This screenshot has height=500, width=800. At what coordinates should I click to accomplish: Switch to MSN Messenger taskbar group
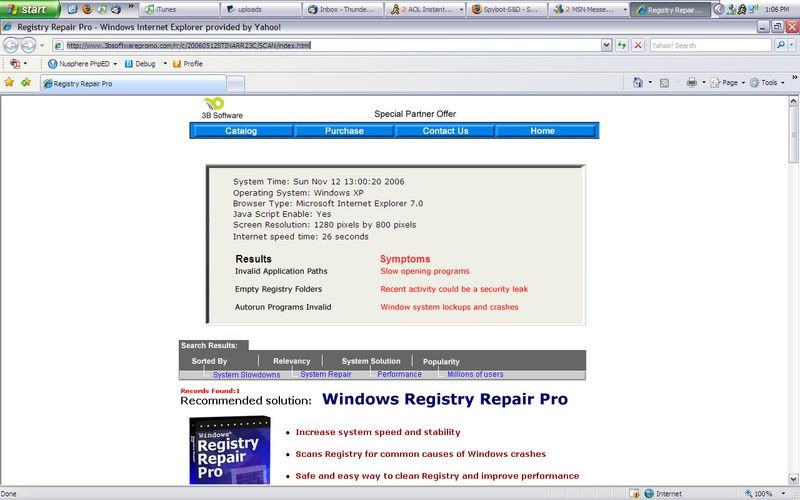(x=589, y=9)
